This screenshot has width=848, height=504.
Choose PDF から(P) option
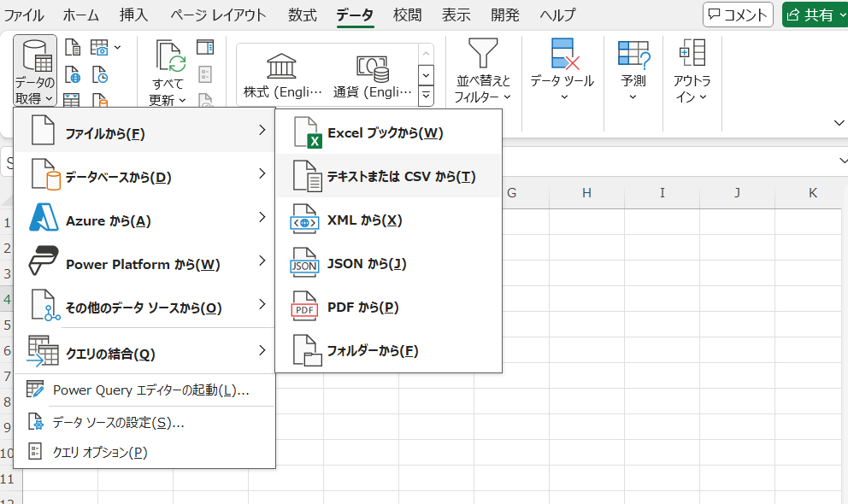[388, 307]
